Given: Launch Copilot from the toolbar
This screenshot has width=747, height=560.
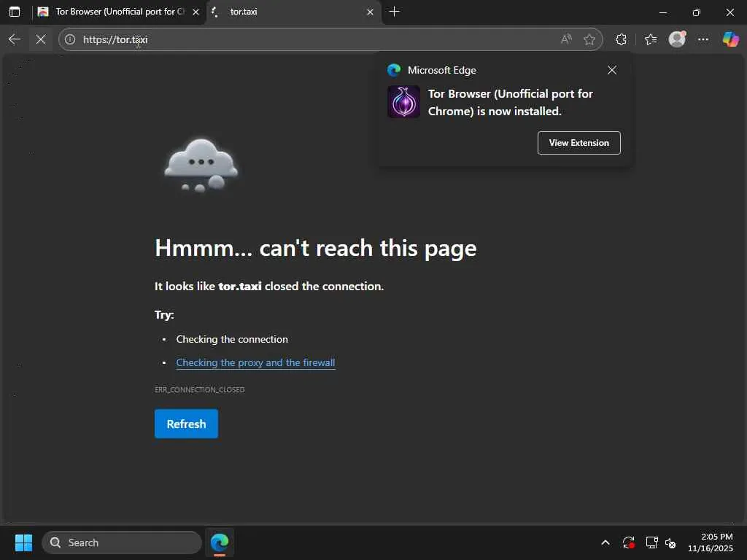Looking at the screenshot, I should tap(730, 39).
